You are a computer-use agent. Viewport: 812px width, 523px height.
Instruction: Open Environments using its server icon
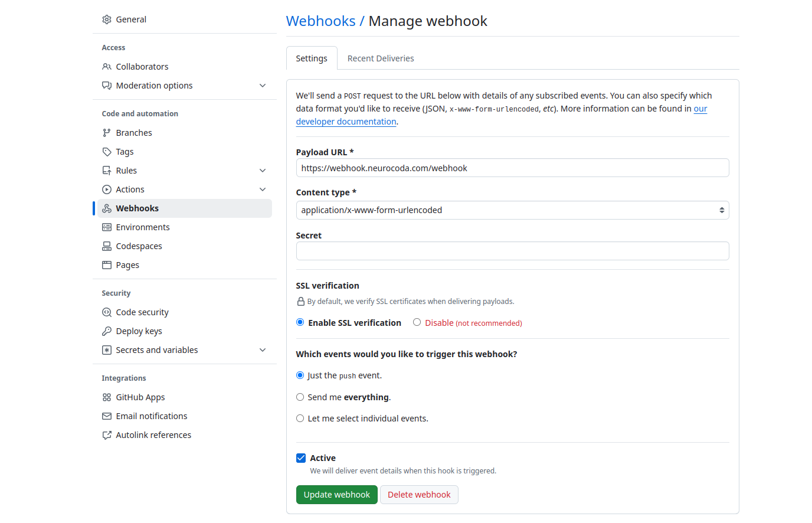coord(107,227)
